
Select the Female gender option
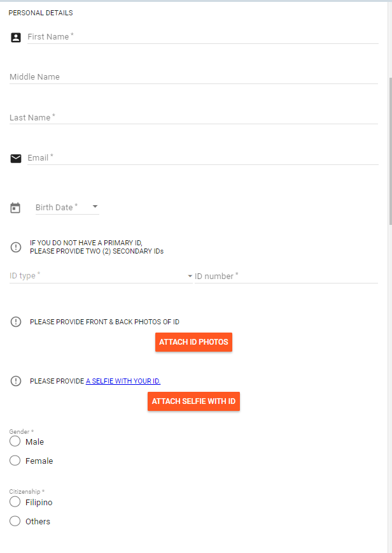15,461
